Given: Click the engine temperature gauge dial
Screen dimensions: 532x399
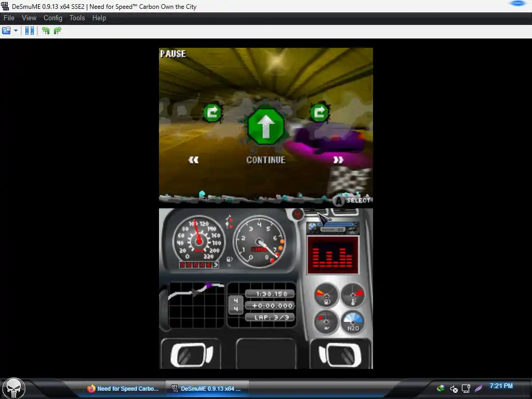Looking at the screenshot, I should coord(353,295).
